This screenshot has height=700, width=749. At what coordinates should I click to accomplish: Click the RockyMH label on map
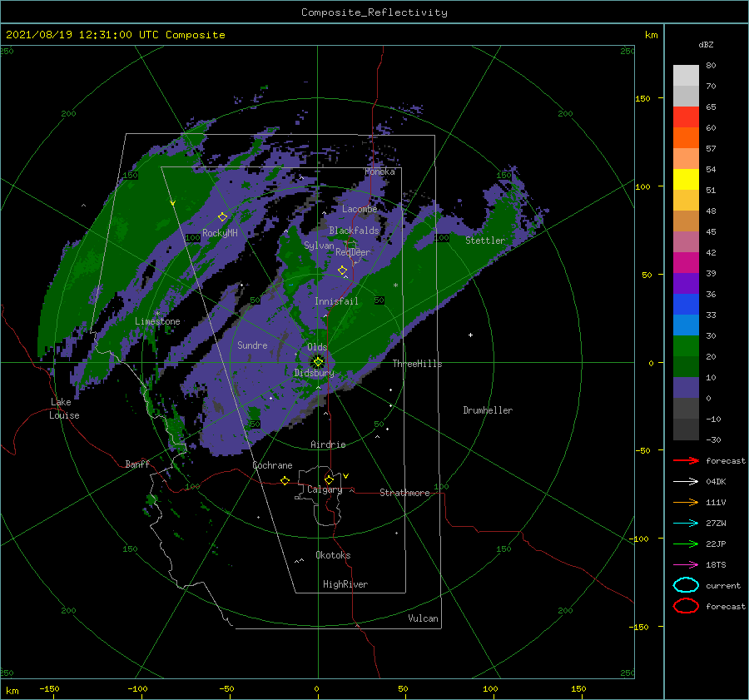(220, 233)
